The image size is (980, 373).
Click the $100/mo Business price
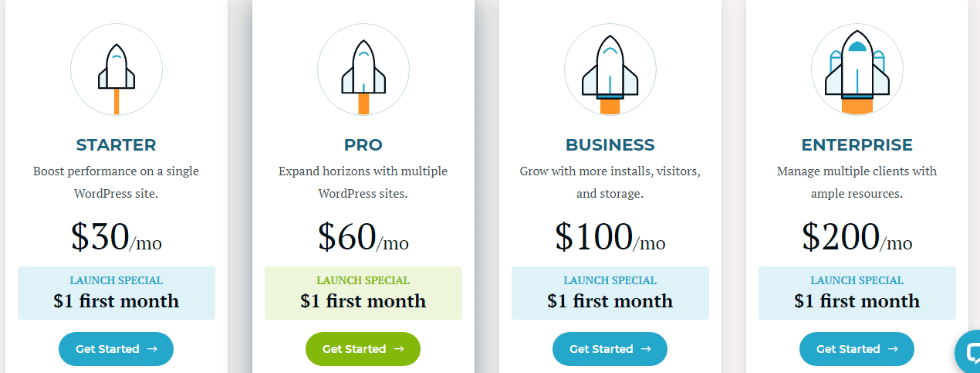[x=610, y=237]
